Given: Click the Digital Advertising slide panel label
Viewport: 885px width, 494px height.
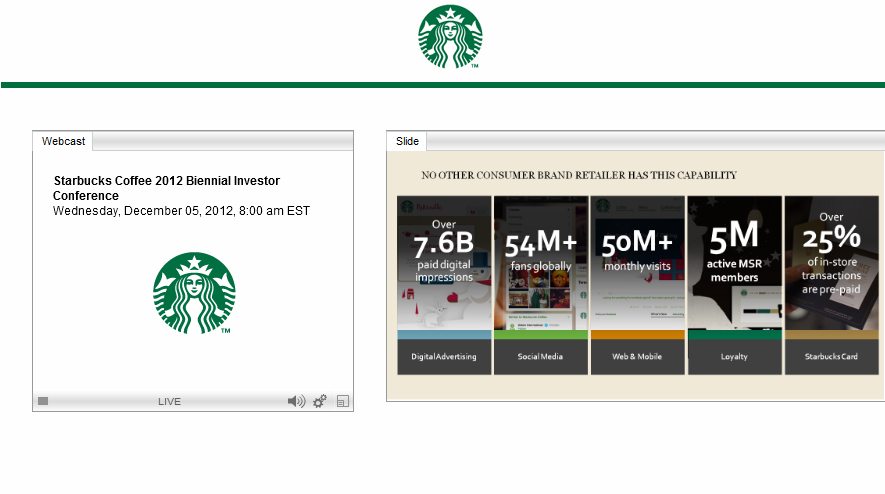Looking at the screenshot, I should tap(444, 356).
